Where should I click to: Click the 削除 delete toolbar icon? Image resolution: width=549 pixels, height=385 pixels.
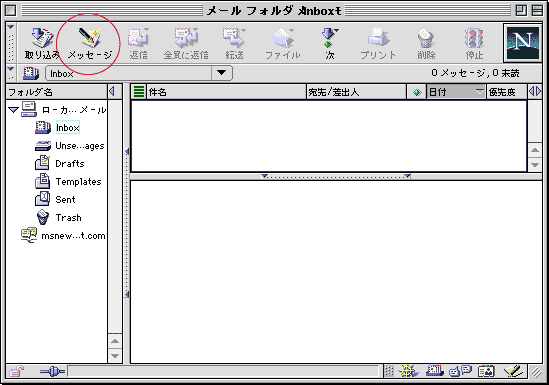pos(426,38)
